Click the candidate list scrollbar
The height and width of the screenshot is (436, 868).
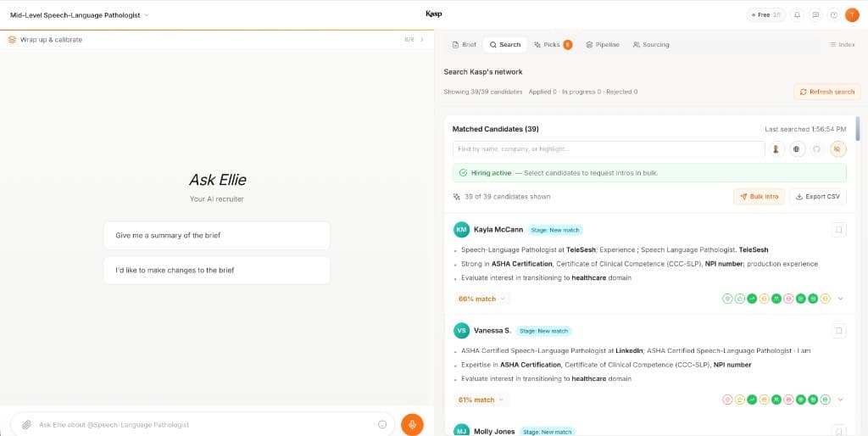(x=858, y=129)
